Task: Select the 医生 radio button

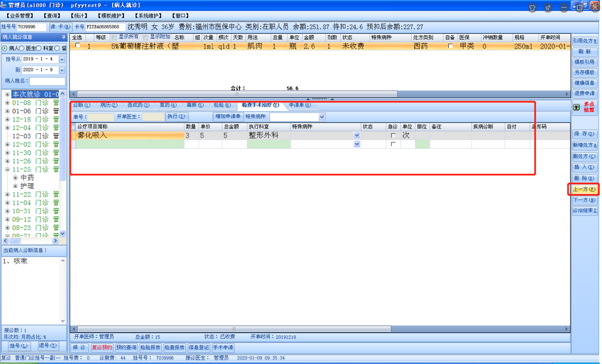Action: coord(22,48)
